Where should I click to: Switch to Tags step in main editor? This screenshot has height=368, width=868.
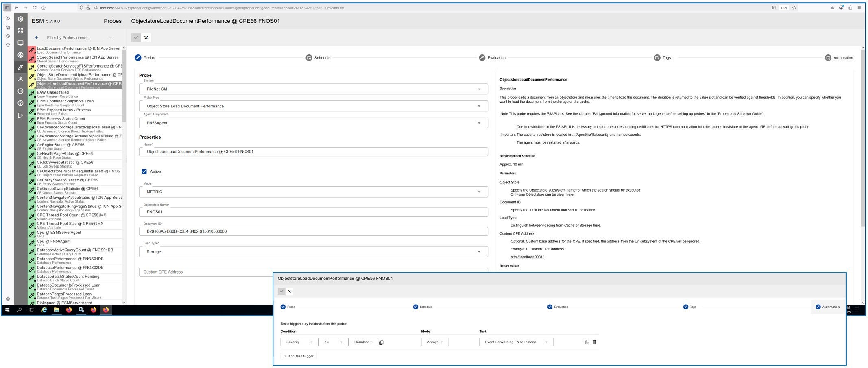[662, 58]
